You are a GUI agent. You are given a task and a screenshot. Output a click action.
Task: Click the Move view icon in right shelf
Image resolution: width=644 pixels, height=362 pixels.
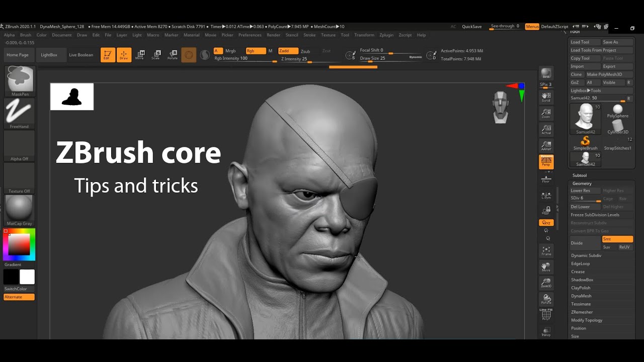pyautogui.click(x=546, y=266)
